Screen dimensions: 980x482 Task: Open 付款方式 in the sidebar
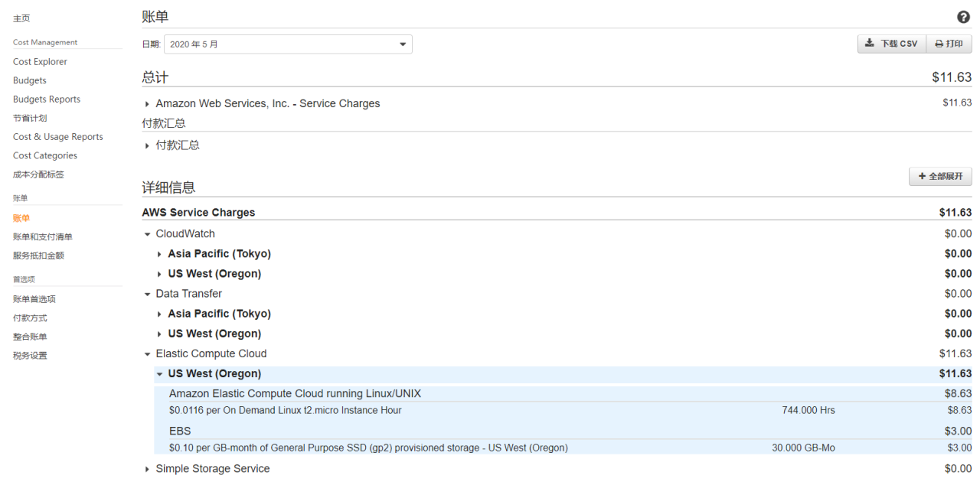(30, 318)
